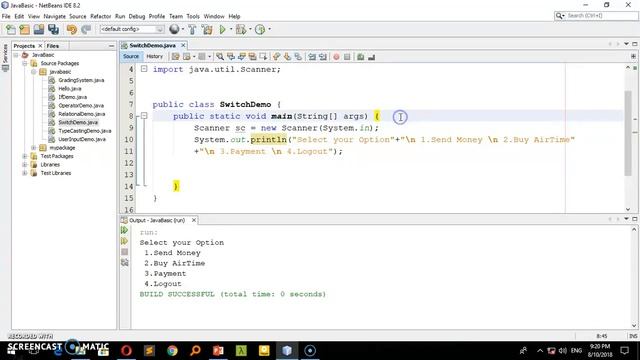Image resolution: width=640 pixels, height=360 pixels.
Task: Click the Open Project toolbar icon
Action: point(39,29)
